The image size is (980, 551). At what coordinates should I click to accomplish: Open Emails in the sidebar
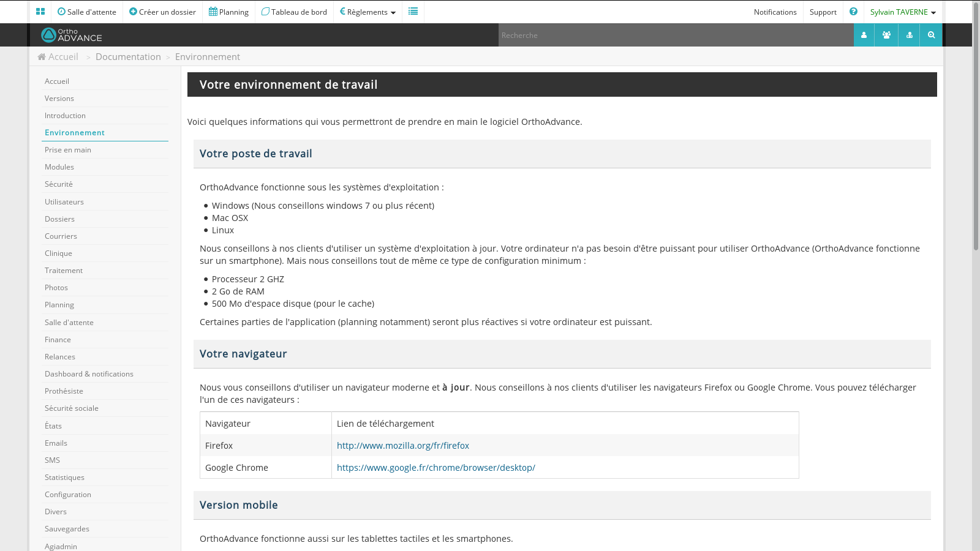coord(105,443)
